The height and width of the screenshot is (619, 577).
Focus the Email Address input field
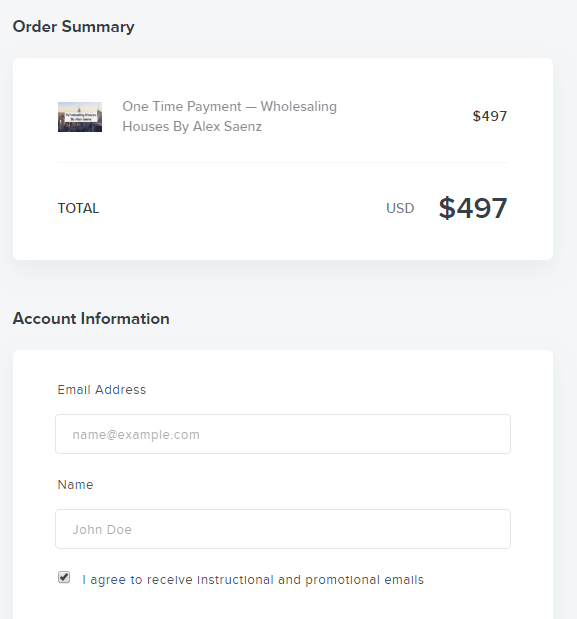click(283, 434)
